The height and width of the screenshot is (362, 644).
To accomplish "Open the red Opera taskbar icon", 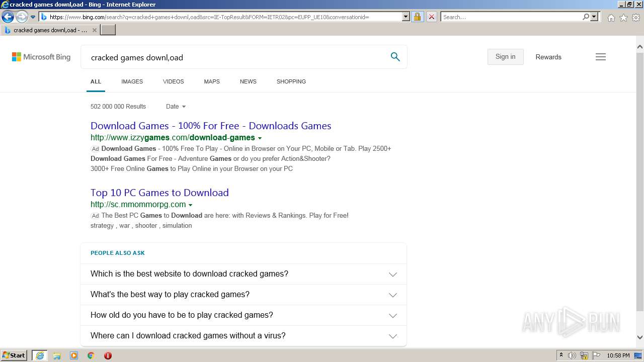I will [x=108, y=355].
